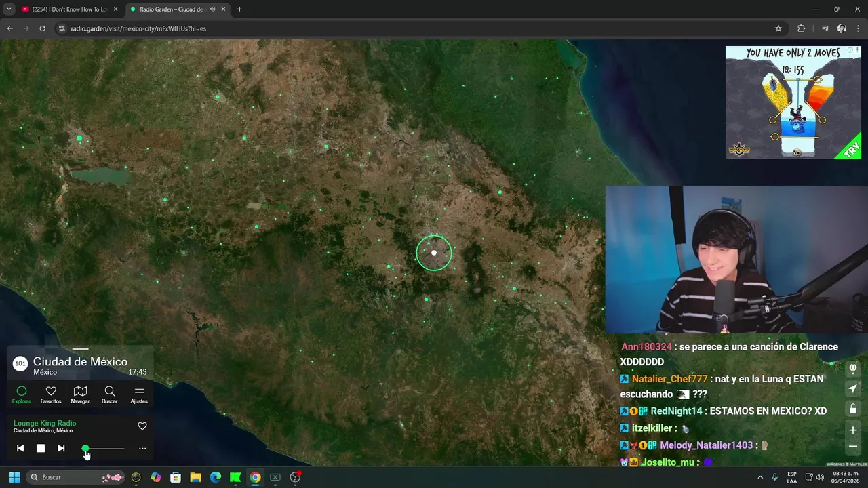Viewport: 868px width, 488px height.
Task: Expand the panel using its top drag handle
Action: click(80, 349)
